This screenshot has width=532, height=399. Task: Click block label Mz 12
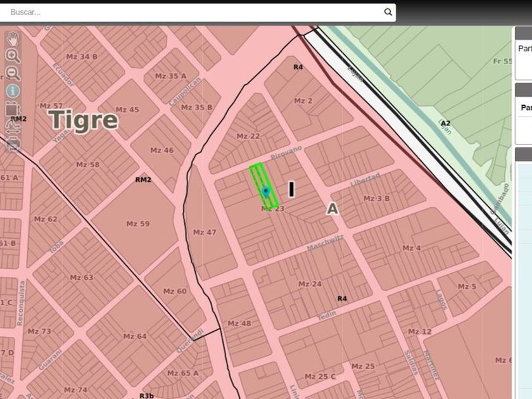pos(420,331)
